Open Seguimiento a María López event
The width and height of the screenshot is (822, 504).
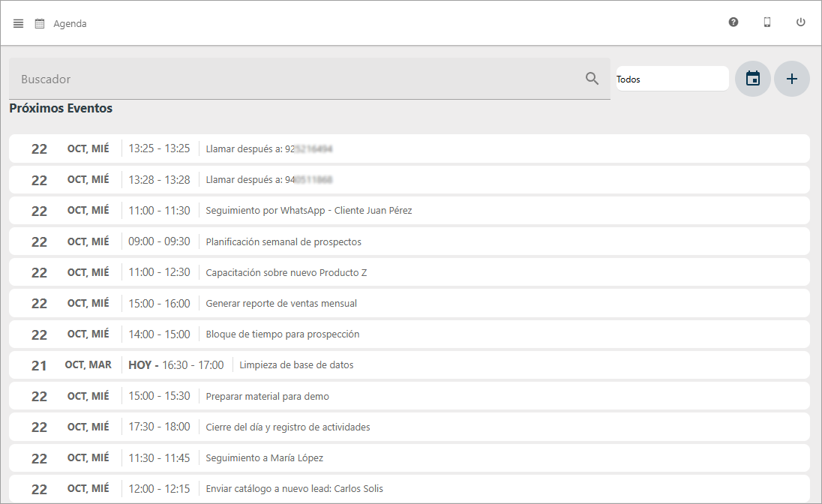(x=264, y=458)
